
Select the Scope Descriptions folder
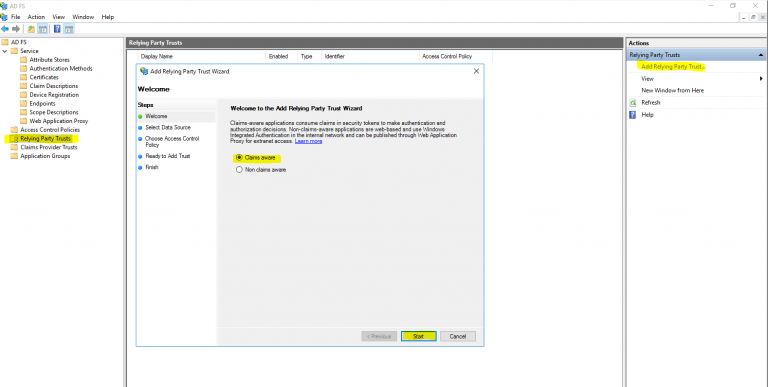coord(54,113)
